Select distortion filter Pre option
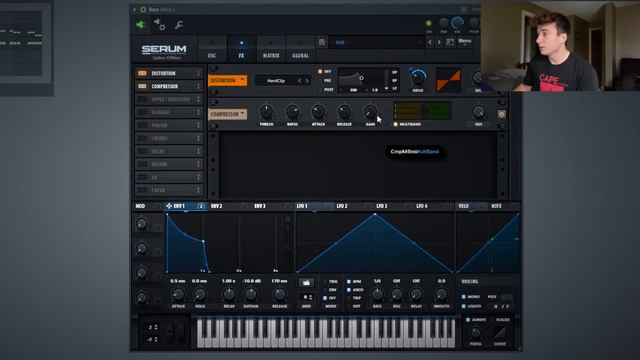Screen dimensions: 640x360 320,80
